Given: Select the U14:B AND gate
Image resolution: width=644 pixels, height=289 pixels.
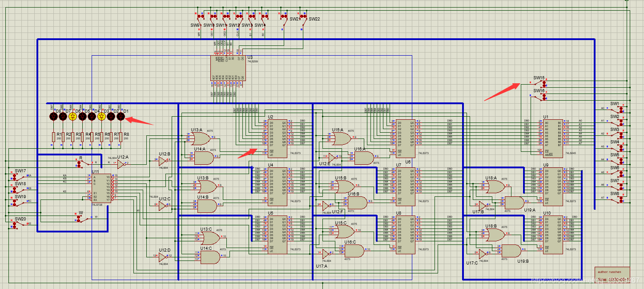Looking at the screenshot, I should point(207,205).
